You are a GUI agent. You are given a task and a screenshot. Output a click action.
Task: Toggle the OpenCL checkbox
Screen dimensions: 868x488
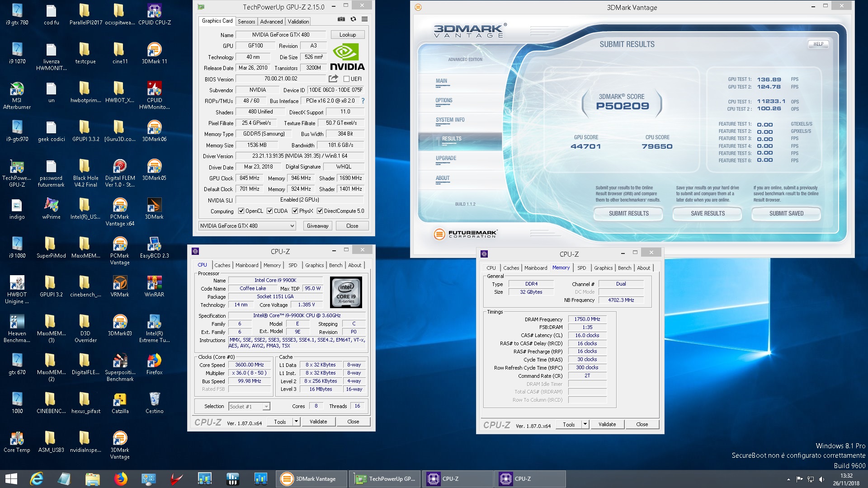(241, 211)
